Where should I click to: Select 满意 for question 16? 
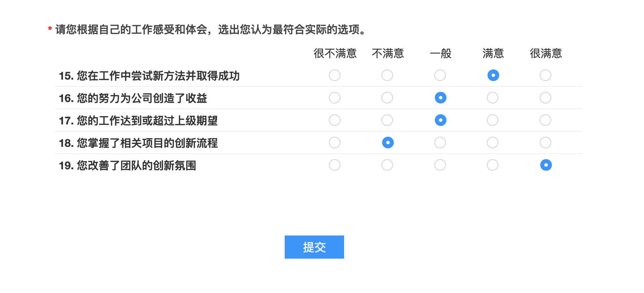[493, 98]
